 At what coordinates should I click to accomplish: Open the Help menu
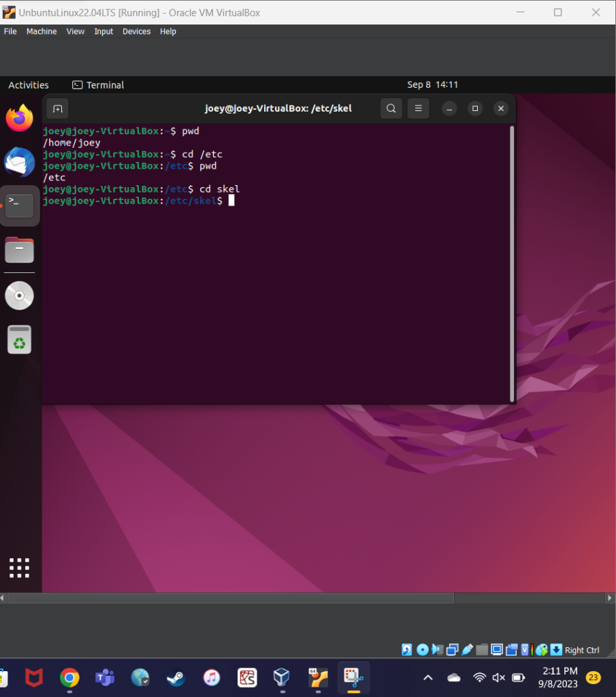[168, 31]
